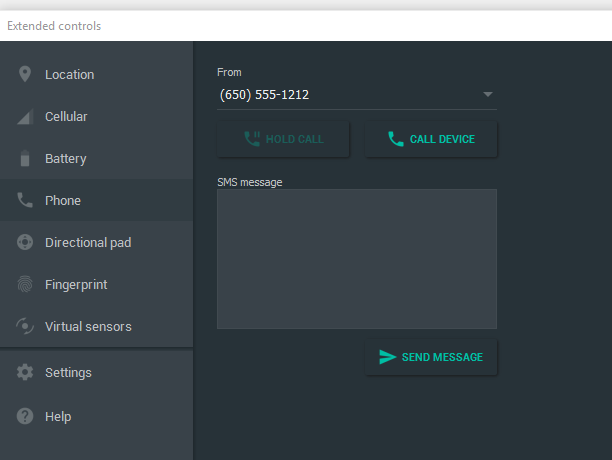The width and height of the screenshot is (612, 460).
Task: Click the Phone handset sidebar icon
Action: coord(25,200)
